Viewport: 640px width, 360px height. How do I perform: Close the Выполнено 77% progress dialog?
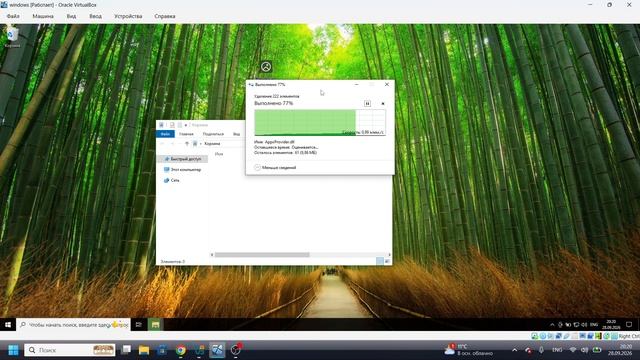tap(387, 84)
